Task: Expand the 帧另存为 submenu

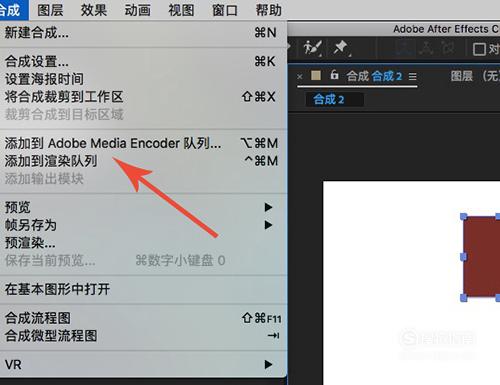Action: 143,225
